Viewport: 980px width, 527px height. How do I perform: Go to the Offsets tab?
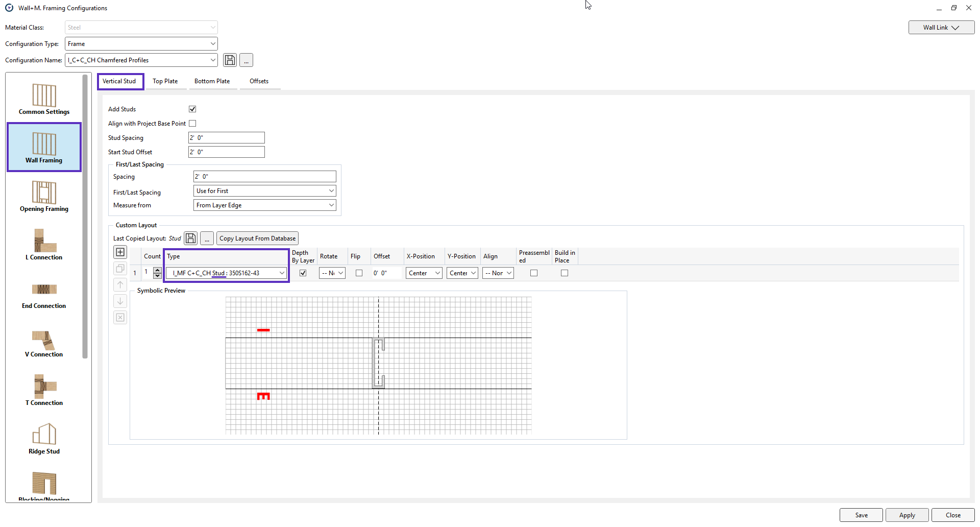pyautogui.click(x=259, y=81)
